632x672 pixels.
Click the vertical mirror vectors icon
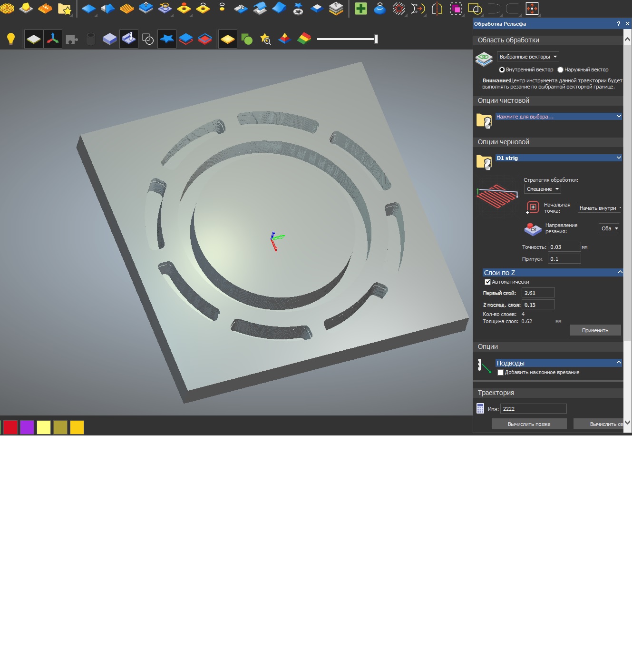[437, 9]
